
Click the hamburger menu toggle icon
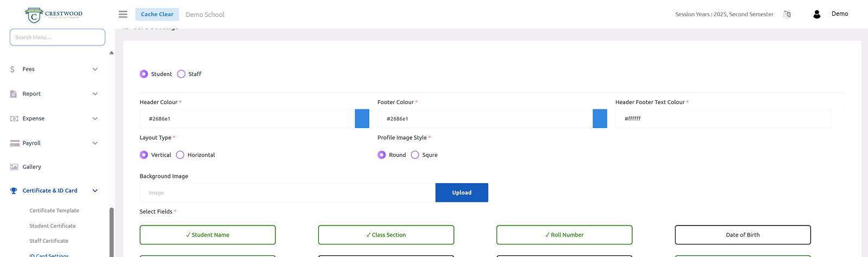point(123,15)
